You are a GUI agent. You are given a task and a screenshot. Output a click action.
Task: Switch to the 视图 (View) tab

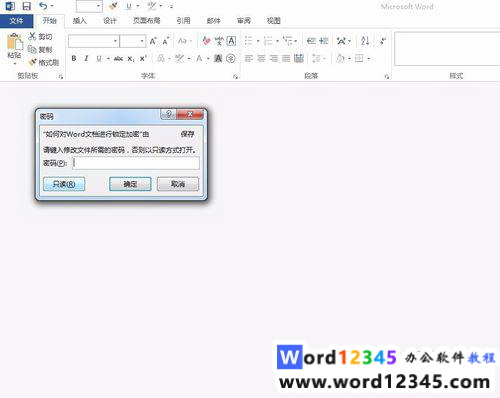click(x=274, y=21)
